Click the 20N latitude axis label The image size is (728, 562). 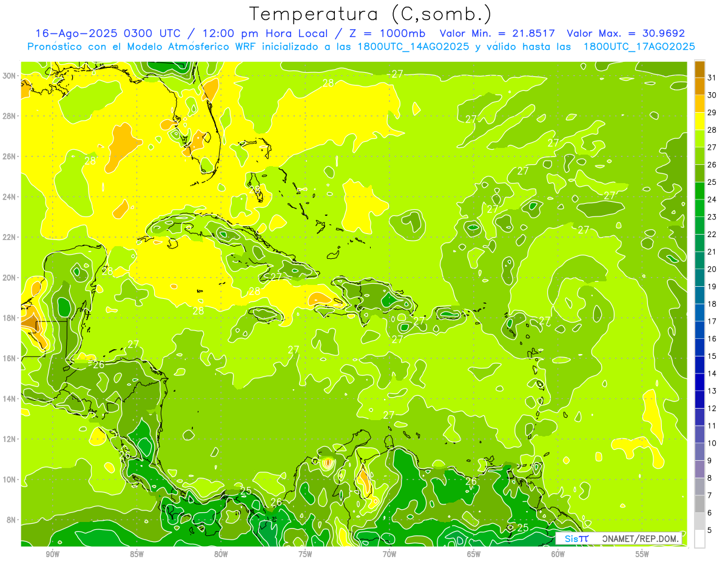point(9,277)
